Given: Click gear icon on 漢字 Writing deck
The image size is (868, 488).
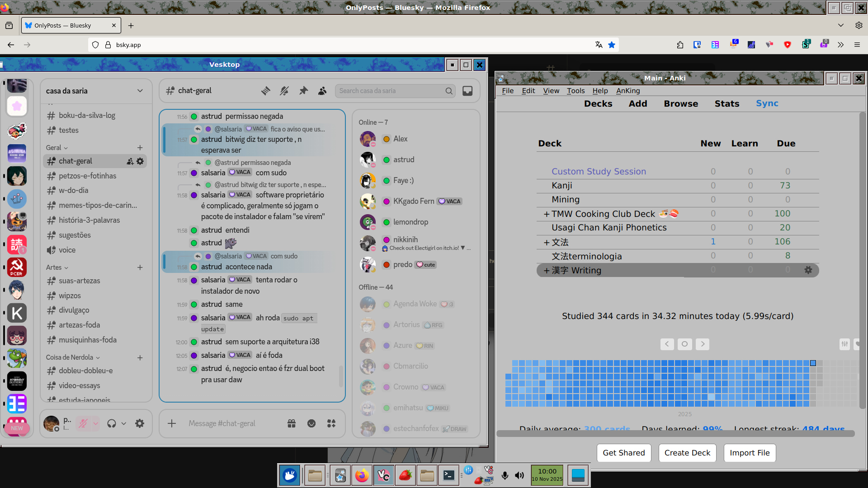Looking at the screenshot, I should (x=808, y=270).
